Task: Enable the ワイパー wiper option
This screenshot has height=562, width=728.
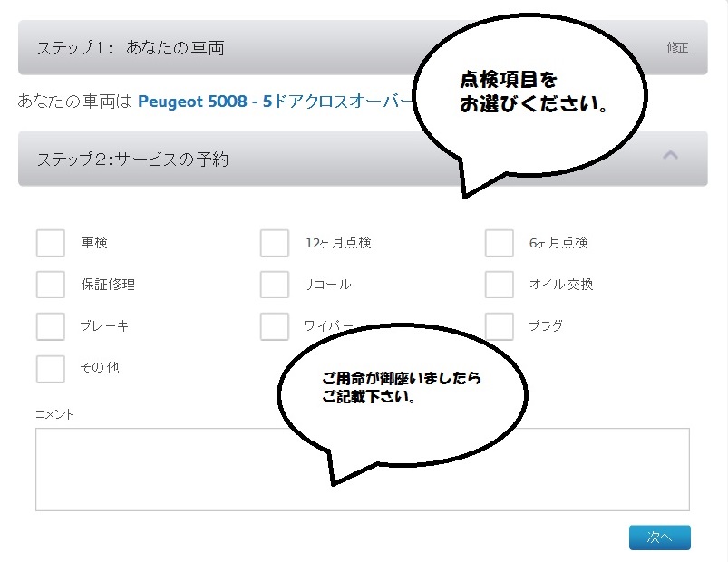Action: point(275,325)
